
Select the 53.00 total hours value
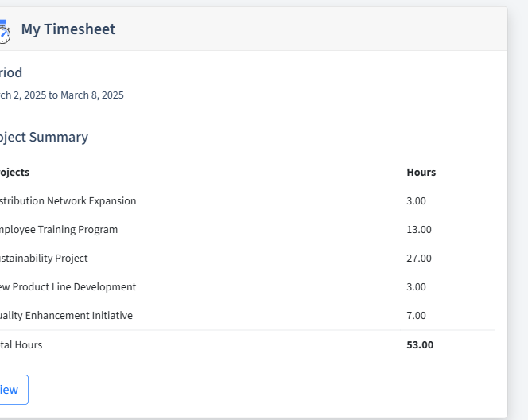point(420,345)
